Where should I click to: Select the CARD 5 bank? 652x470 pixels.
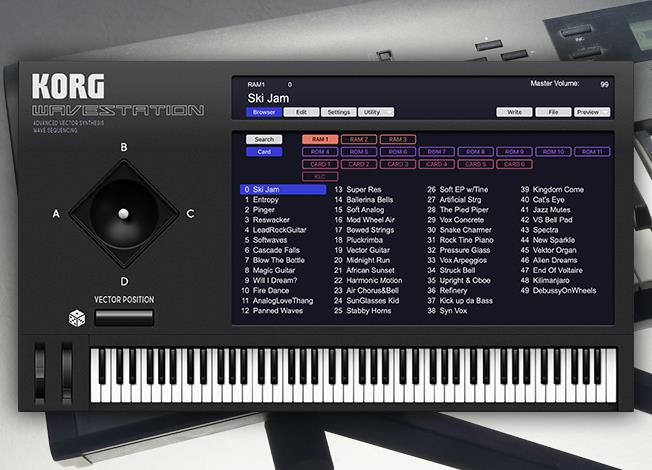click(x=476, y=164)
